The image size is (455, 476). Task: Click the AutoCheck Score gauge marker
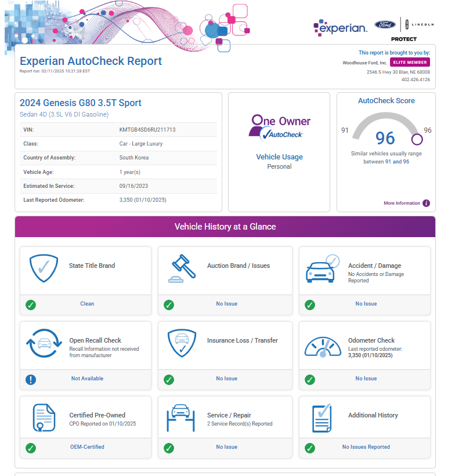[417, 139]
